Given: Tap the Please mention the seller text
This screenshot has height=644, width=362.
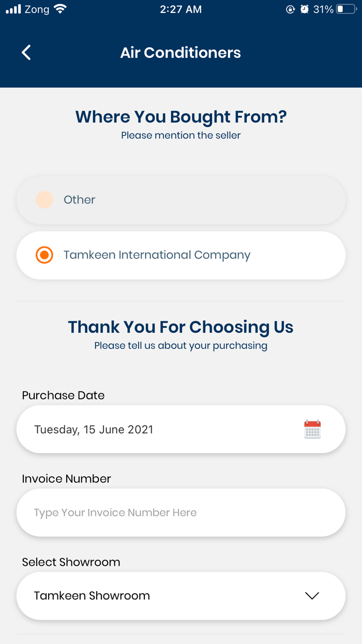Looking at the screenshot, I should 180,135.
